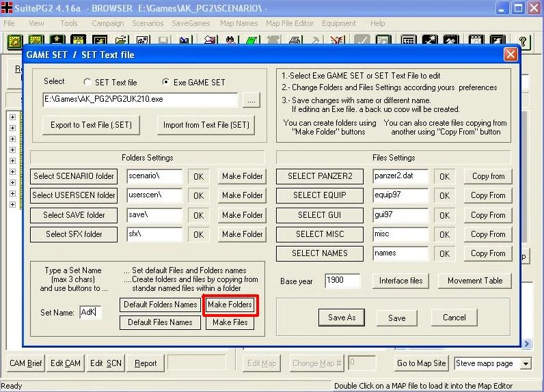Click the SELECT PANZER2 button
The image size is (544, 392).
tap(320, 176)
